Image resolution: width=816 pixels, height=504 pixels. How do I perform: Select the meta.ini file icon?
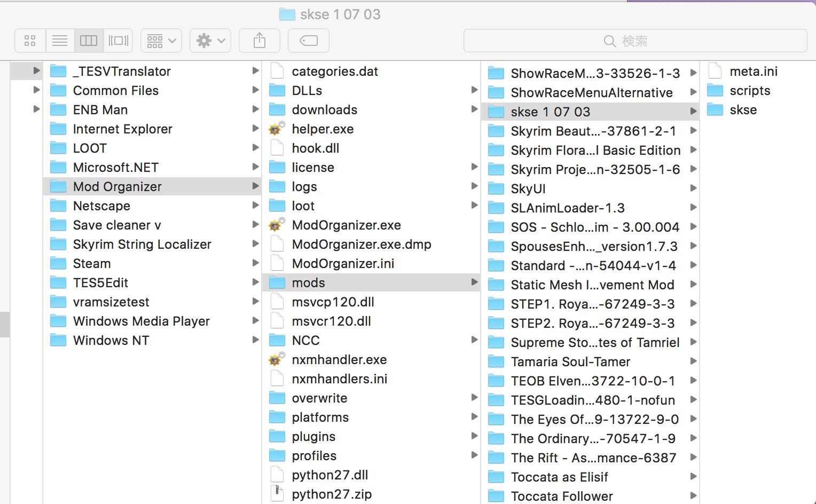(715, 71)
